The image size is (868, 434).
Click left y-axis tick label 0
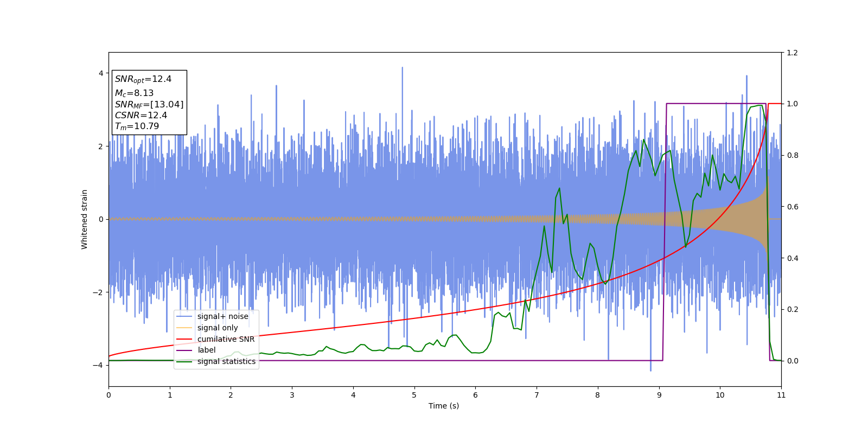coord(101,219)
